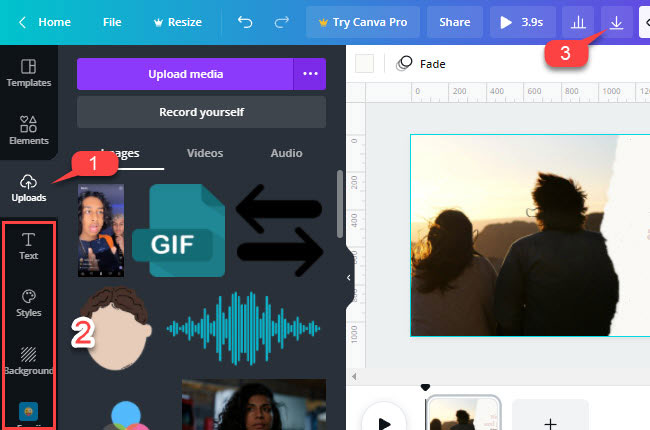Switch to the Videos tab
The width and height of the screenshot is (650, 430).
pos(205,153)
